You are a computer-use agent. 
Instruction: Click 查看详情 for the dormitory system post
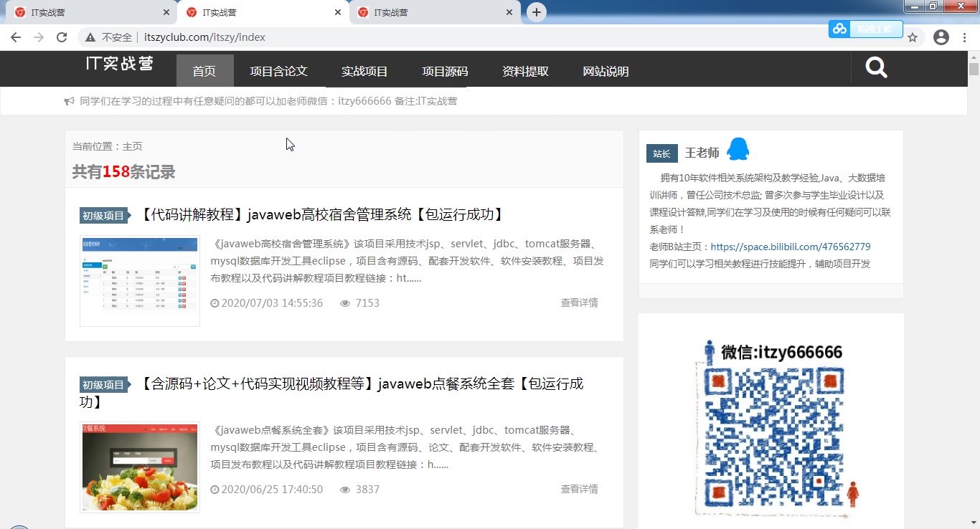tap(579, 302)
